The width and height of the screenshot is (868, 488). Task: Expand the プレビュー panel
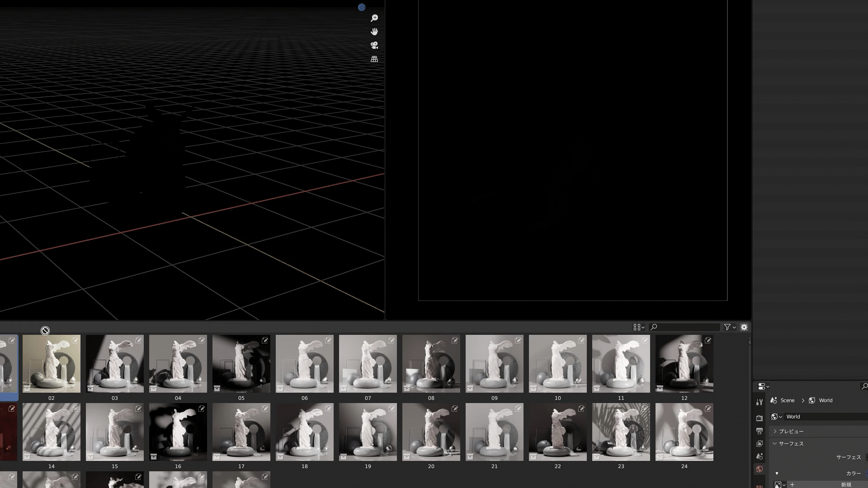pos(791,432)
